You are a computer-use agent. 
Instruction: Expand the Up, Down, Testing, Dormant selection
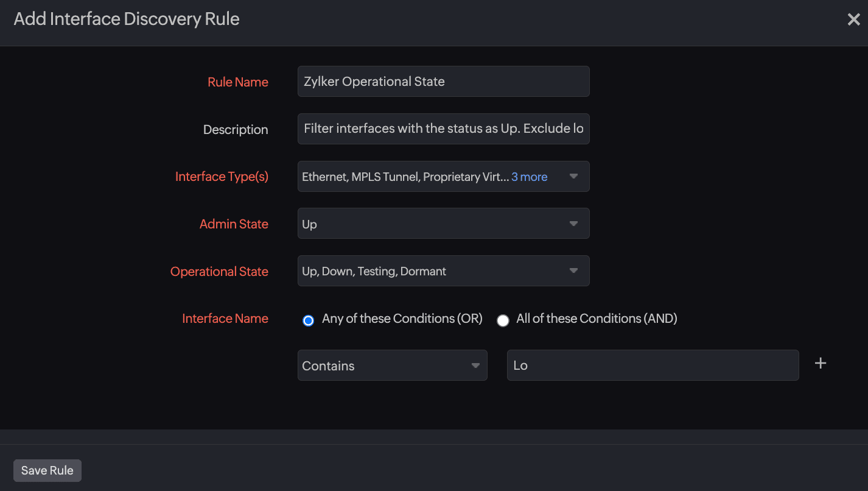tap(426, 271)
